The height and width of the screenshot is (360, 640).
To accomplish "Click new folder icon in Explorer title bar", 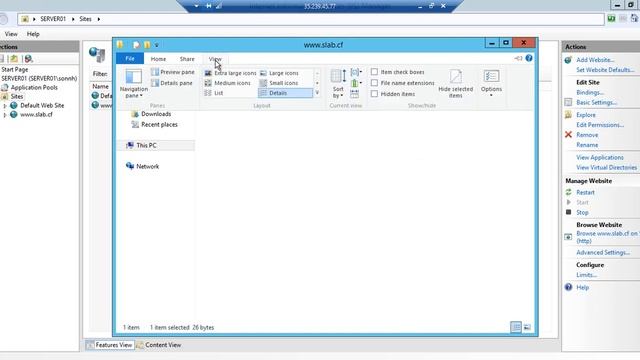I will 147,44.
